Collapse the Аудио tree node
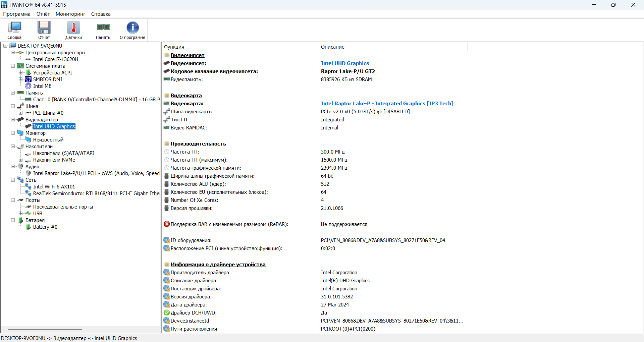Image resolution: width=644 pixels, height=342 pixels. (13, 167)
